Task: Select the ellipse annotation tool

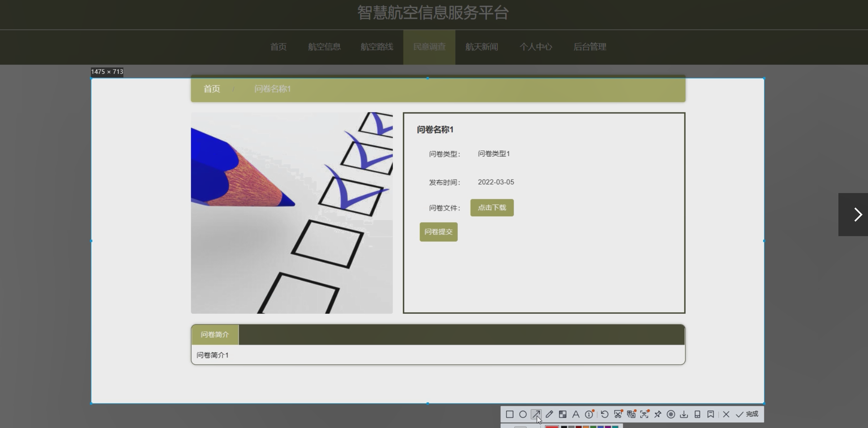Action: 523,414
